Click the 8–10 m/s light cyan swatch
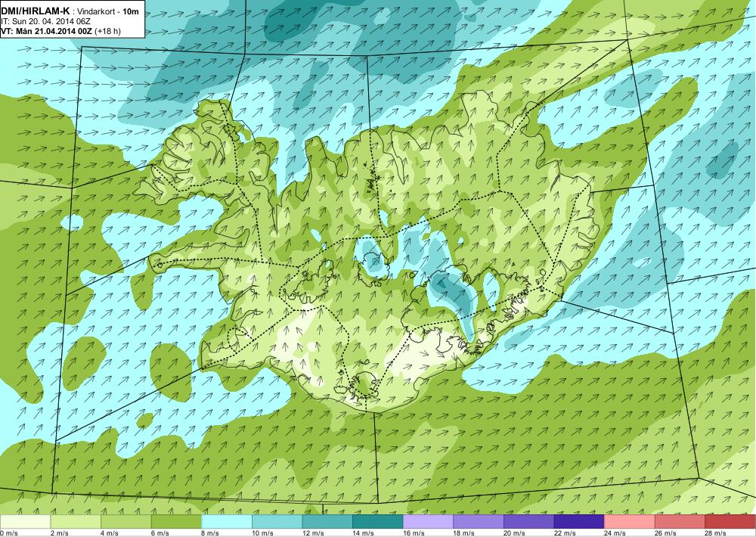The width and height of the screenshot is (756, 537). click(x=227, y=522)
